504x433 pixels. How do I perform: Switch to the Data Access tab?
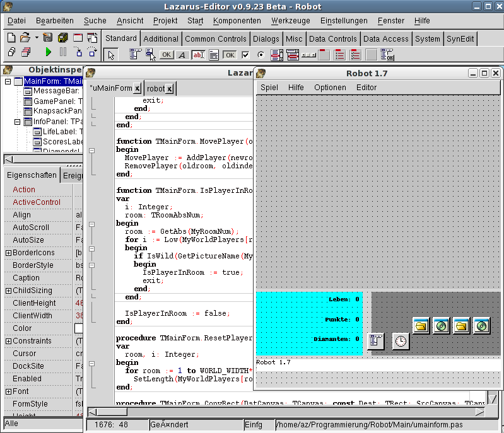(385, 39)
